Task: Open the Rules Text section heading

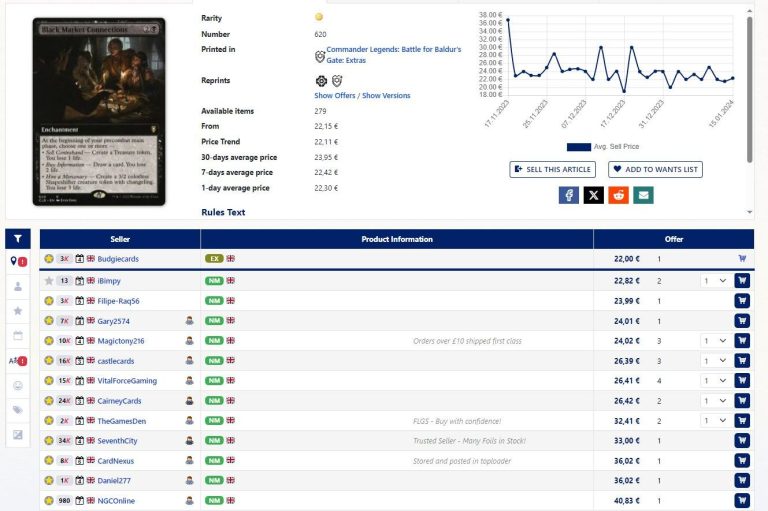Action: coord(223,212)
